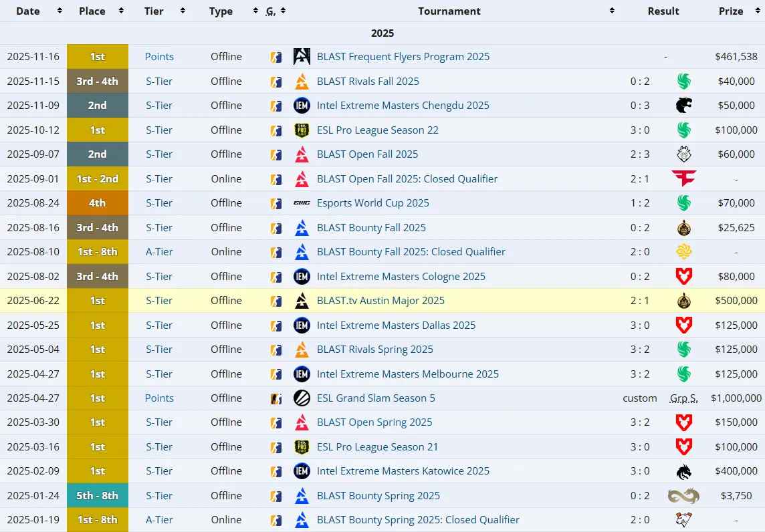
Task: Open Esports World Cup 2025 link
Action: (x=372, y=203)
